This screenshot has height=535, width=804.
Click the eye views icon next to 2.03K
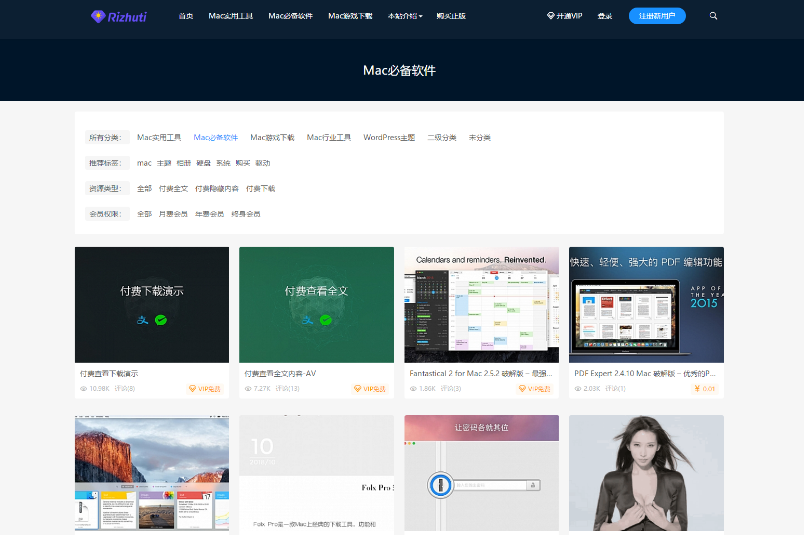tap(578, 389)
